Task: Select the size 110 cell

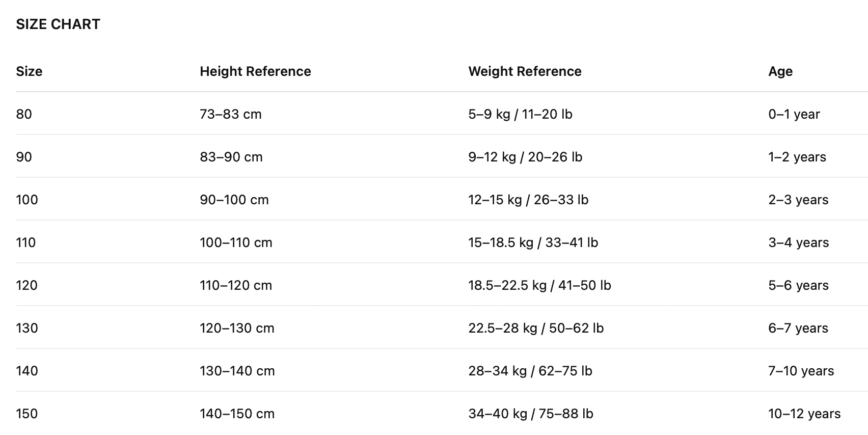Action: coord(26,242)
